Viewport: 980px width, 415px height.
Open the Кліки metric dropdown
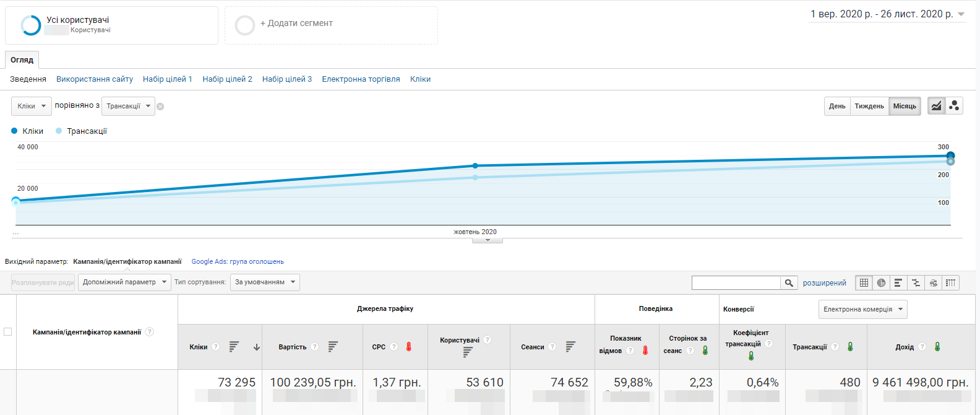(32, 106)
